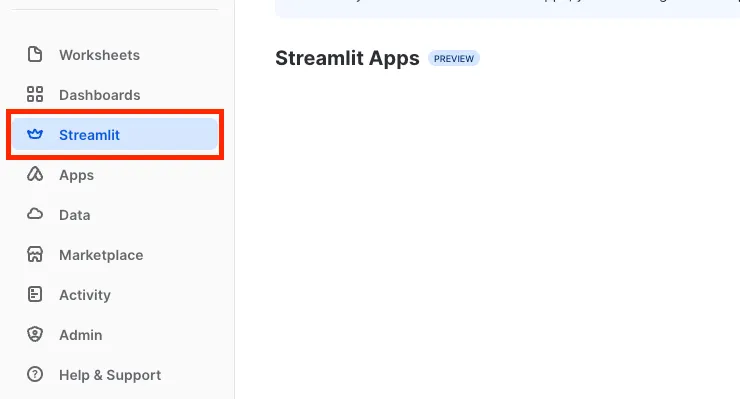Go to the Dashboards section
The image size is (740, 399).
[x=100, y=95]
